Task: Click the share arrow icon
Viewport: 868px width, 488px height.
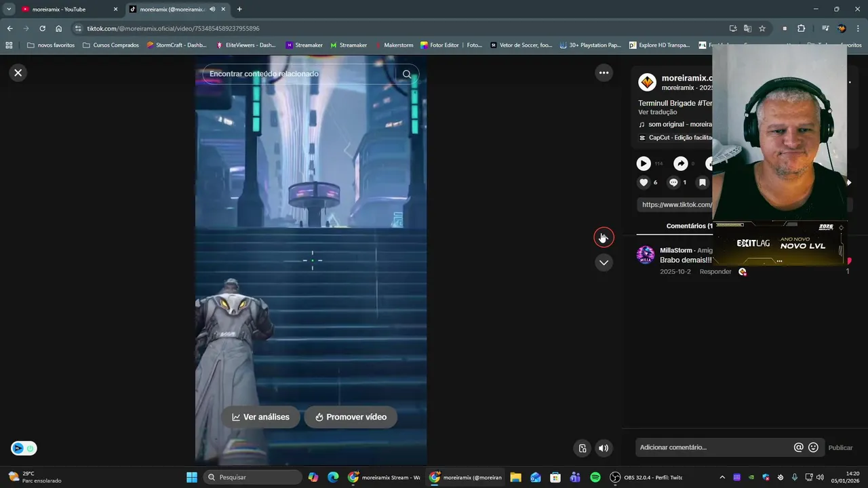Action: coord(680,163)
